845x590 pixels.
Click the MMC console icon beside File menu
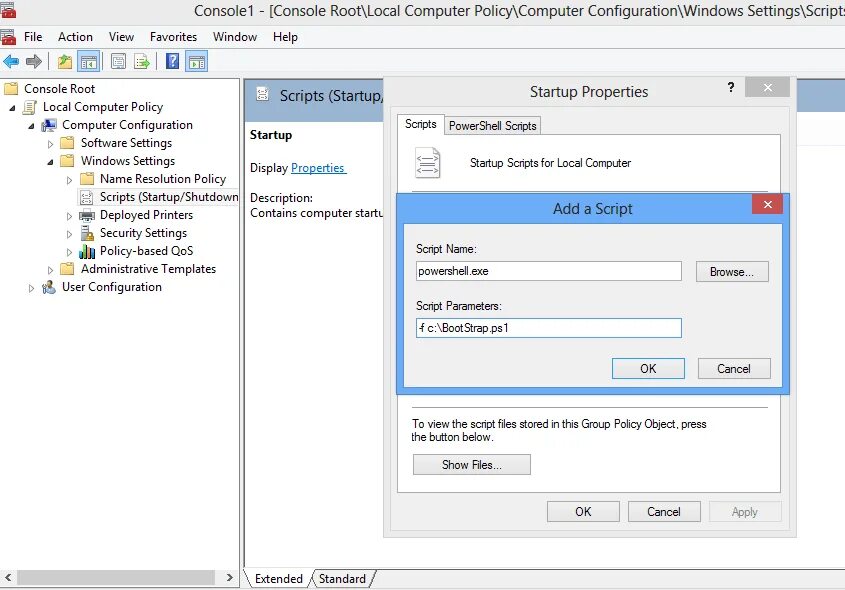point(8,37)
